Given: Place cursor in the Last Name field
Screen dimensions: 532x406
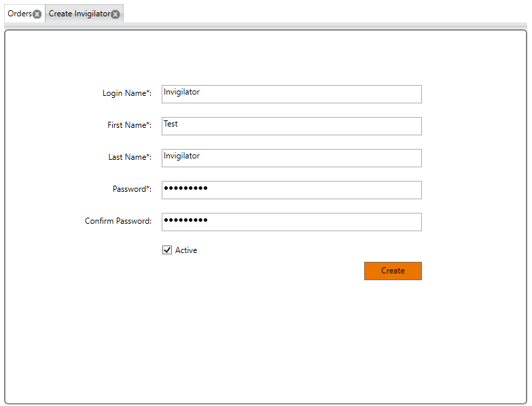Looking at the screenshot, I should coord(291,158).
